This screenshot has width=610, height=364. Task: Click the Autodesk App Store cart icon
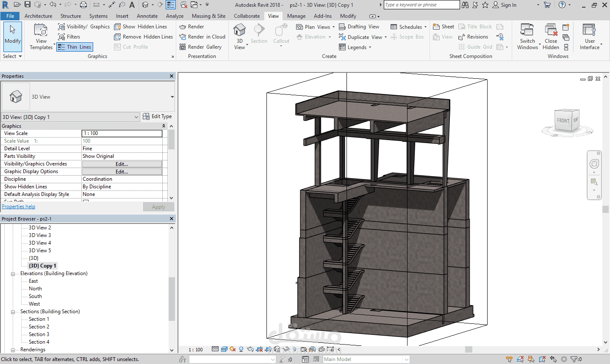(547, 5)
